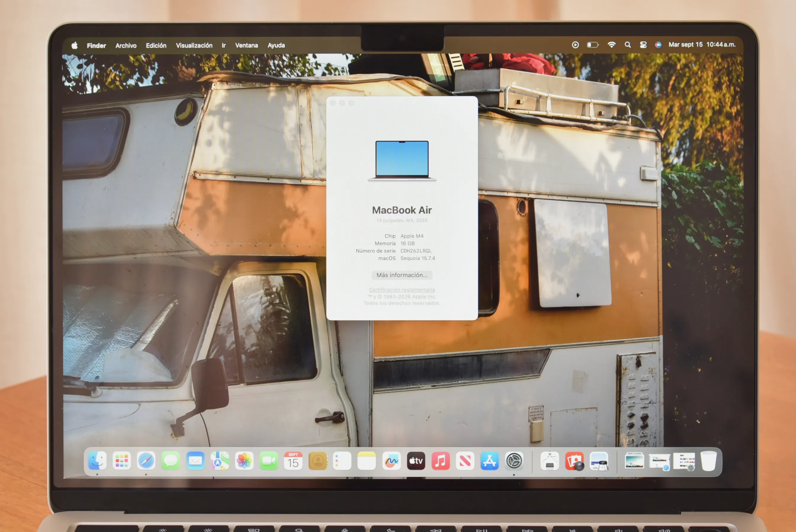Open the Ir menu
796x532 pixels.
coord(224,46)
